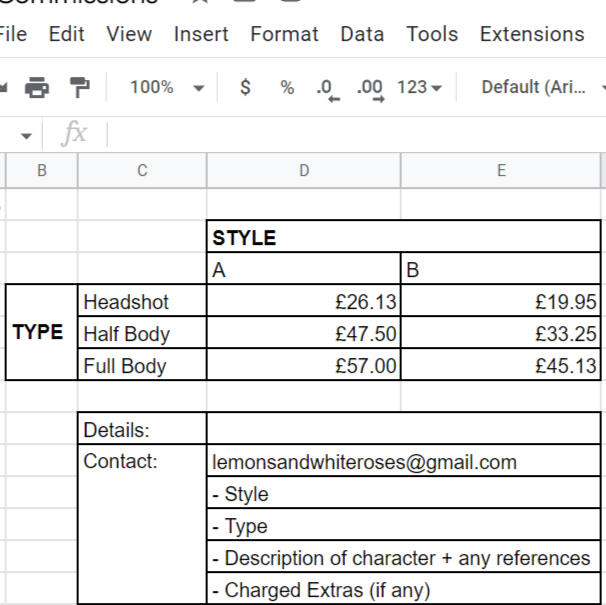Decrease decimal places icon
The width and height of the screenshot is (606, 605).
328,90
